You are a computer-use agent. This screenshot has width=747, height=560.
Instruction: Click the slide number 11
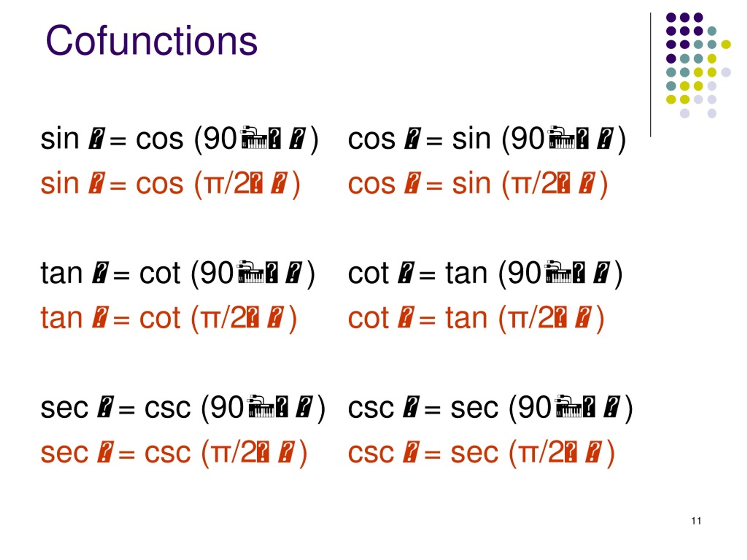pyautogui.click(x=696, y=521)
